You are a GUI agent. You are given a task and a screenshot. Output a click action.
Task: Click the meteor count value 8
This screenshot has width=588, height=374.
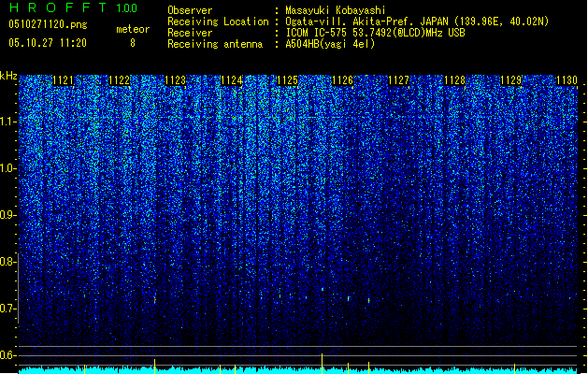click(x=133, y=43)
